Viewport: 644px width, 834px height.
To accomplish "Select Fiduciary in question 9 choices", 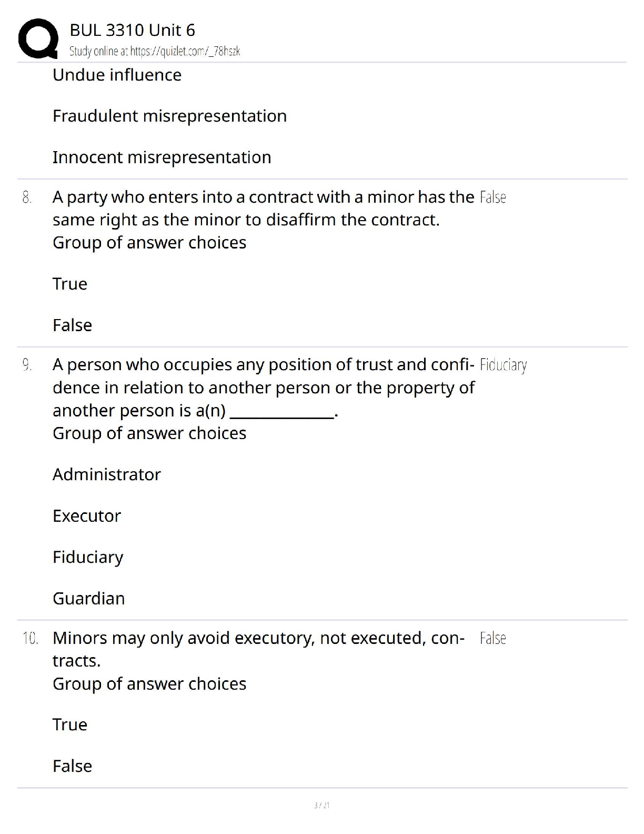I will (88, 557).
